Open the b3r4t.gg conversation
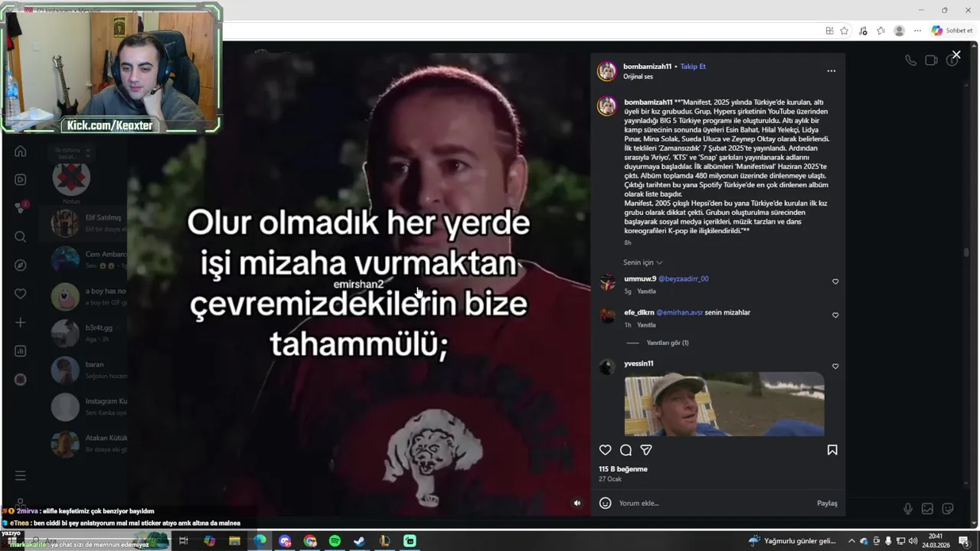Screen dimensions: 980x551 [x=83, y=333]
